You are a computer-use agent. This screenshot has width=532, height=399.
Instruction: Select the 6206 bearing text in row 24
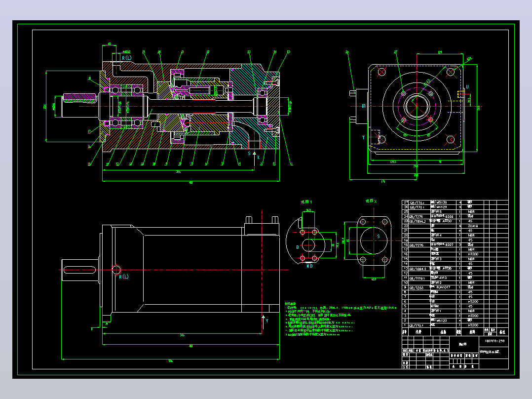(x=449, y=217)
